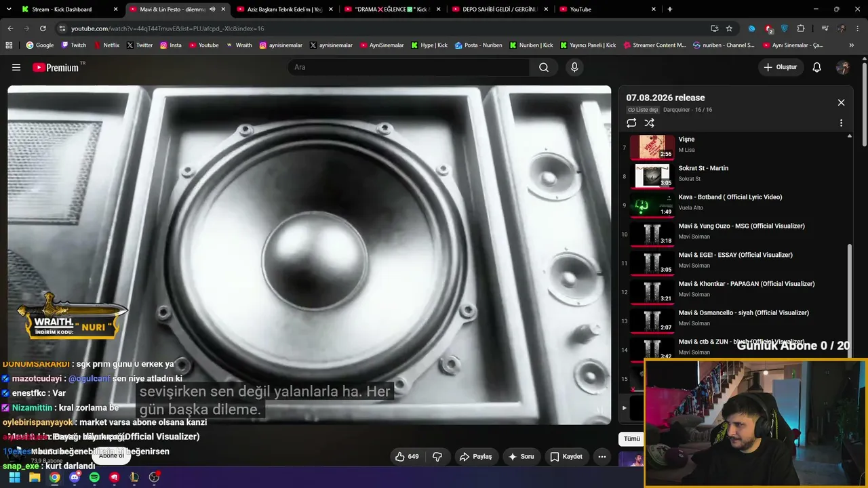Switch to the DEPO SAHİBİ GELDİ tab
The image size is (868, 488).
[x=500, y=9]
